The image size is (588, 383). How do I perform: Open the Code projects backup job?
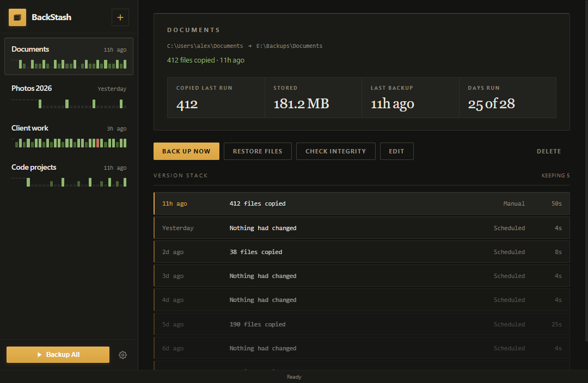69,175
